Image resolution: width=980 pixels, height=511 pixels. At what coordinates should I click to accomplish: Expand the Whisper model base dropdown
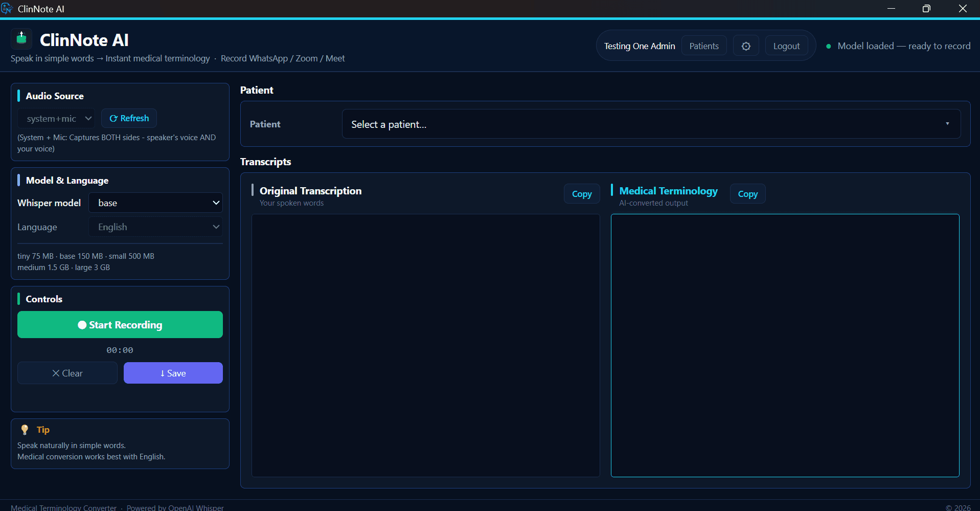pos(155,203)
